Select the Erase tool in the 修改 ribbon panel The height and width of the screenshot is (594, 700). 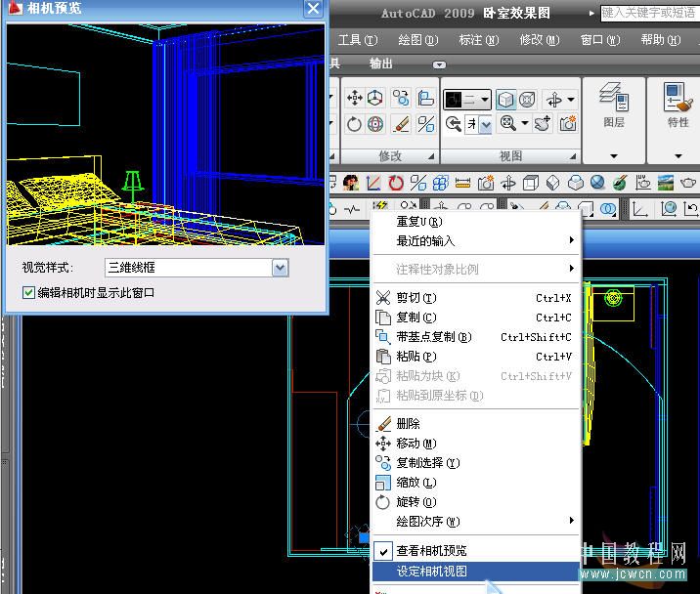pos(401,124)
